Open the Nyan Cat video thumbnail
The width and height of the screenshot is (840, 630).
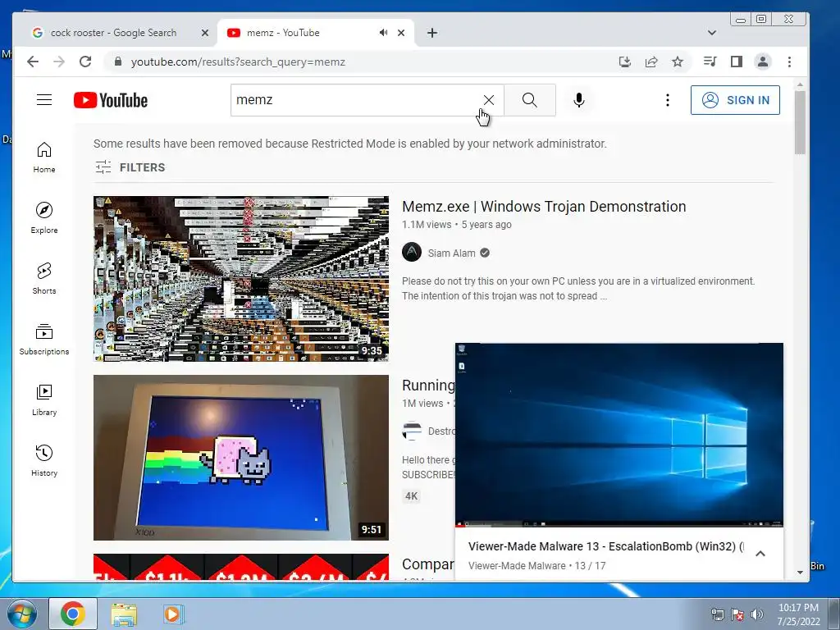[241, 458]
